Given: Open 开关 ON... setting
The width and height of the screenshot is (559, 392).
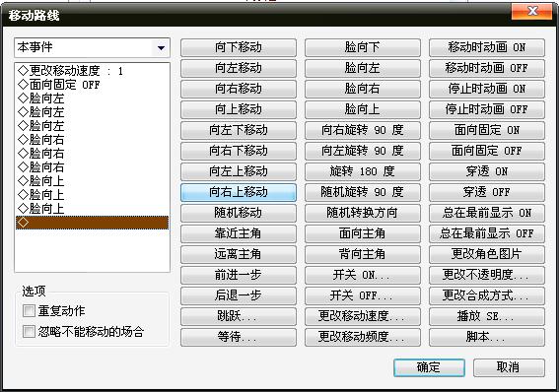Looking at the screenshot, I should (363, 275).
